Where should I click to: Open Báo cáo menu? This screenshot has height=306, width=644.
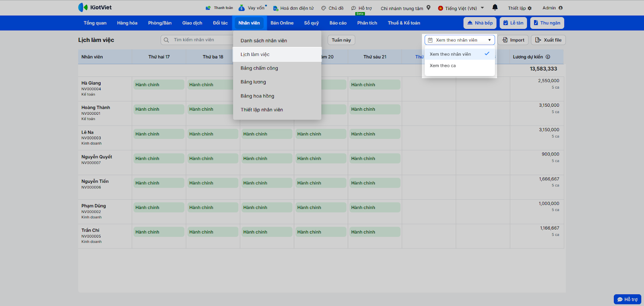(x=338, y=23)
